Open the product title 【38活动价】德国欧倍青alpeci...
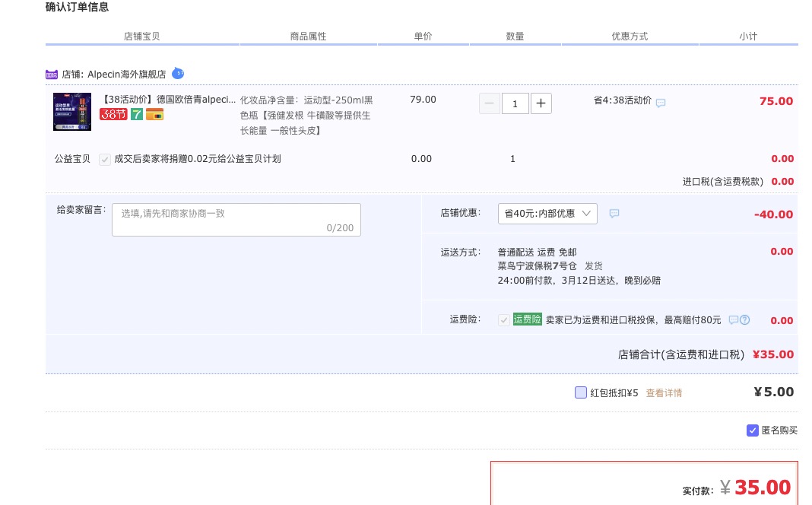 pyautogui.click(x=167, y=100)
